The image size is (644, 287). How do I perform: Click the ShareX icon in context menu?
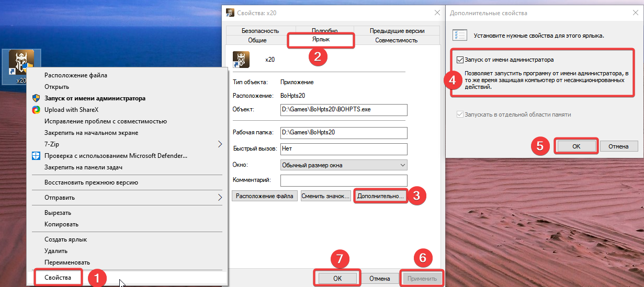coord(36,110)
